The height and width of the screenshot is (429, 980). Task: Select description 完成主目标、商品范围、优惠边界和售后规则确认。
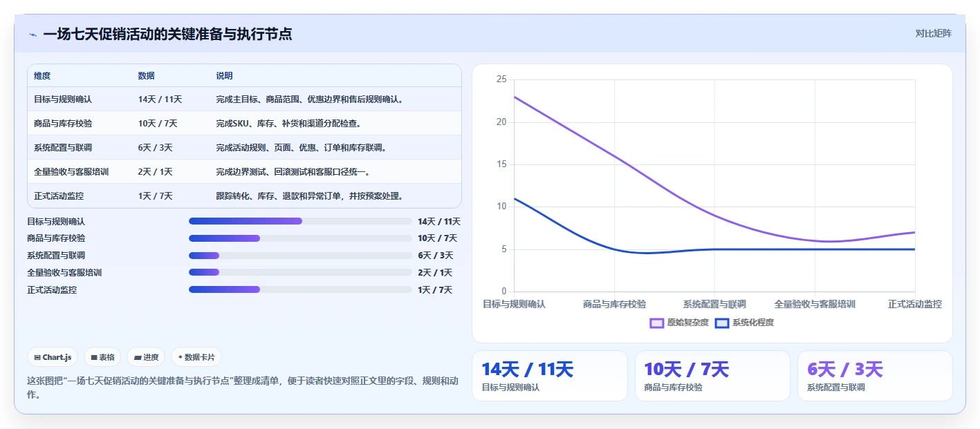click(309, 99)
